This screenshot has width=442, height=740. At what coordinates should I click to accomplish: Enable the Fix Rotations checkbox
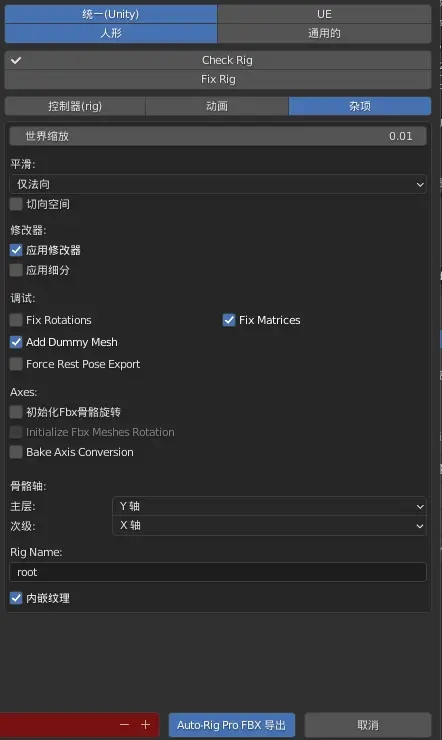16,320
